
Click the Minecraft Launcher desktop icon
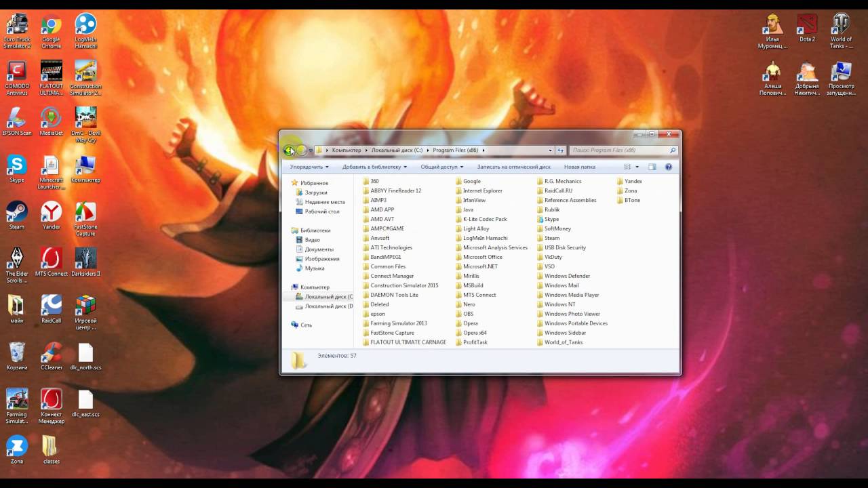tap(51, 172)
